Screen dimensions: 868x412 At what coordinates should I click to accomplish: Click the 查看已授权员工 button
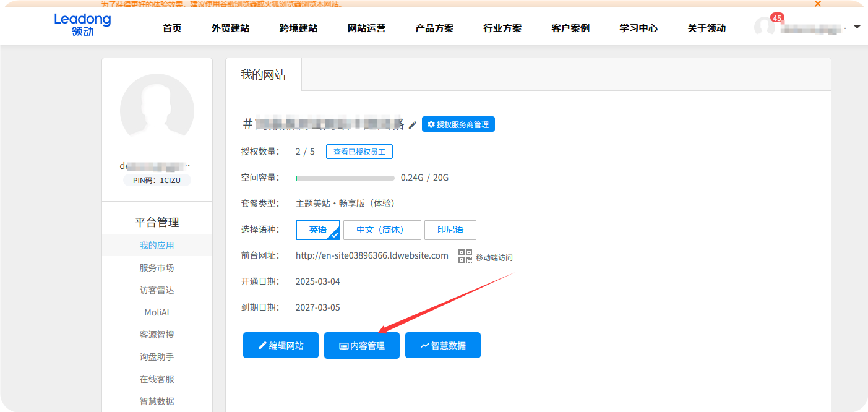359,152
